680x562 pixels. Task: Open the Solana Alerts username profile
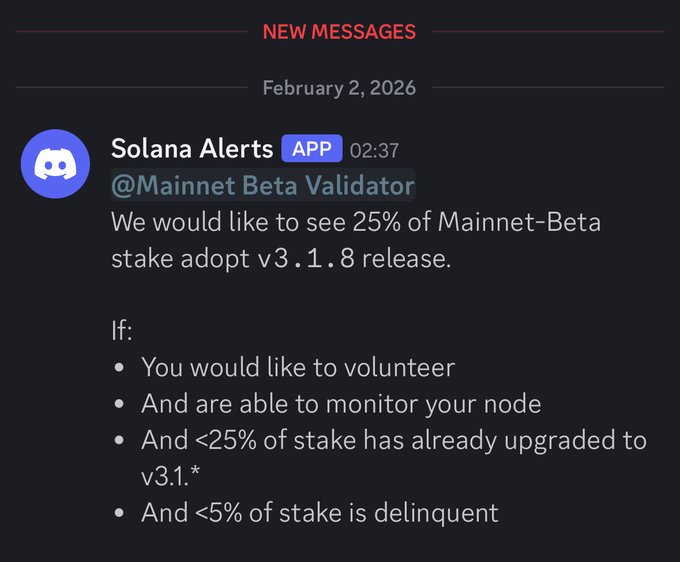(192, 149)
